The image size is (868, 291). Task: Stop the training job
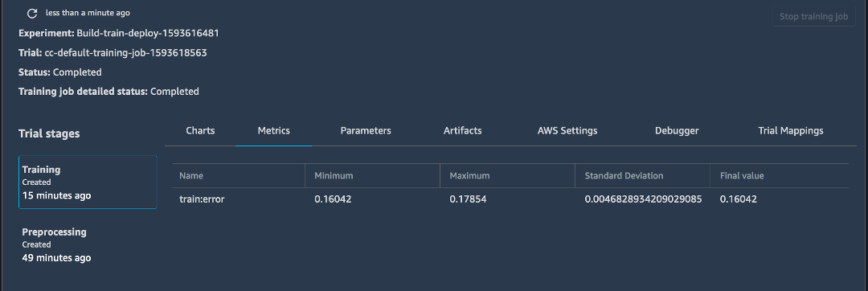click(813, 17)
